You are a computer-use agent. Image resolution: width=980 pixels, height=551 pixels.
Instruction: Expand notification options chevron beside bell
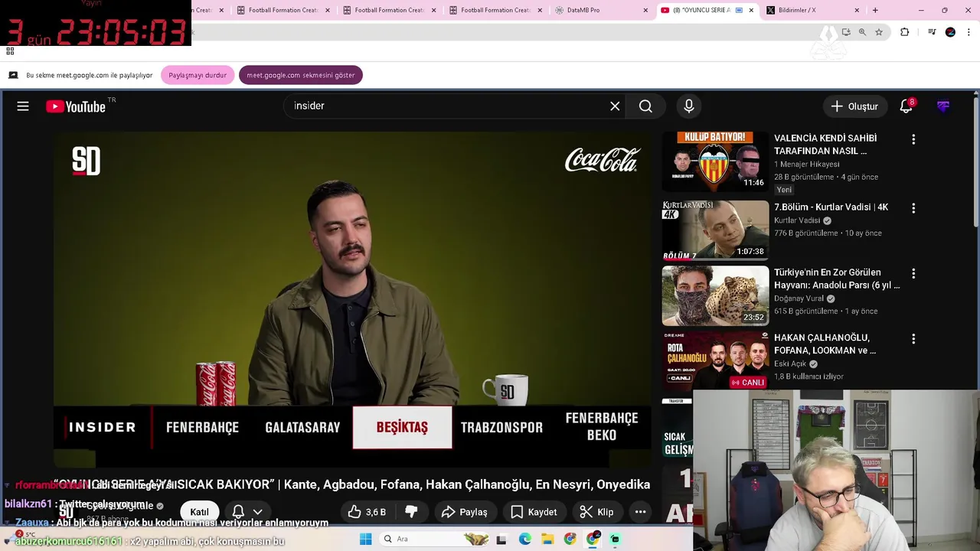point(258,512)
